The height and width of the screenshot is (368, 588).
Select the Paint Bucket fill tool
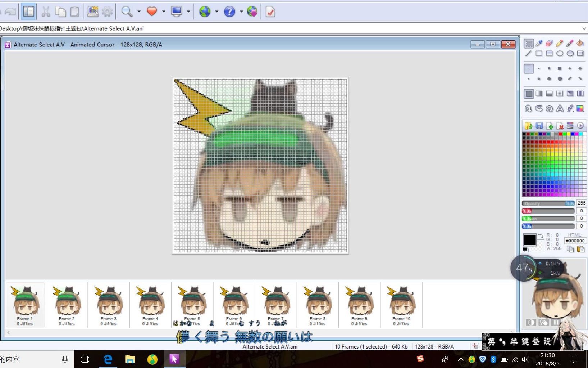580,44
